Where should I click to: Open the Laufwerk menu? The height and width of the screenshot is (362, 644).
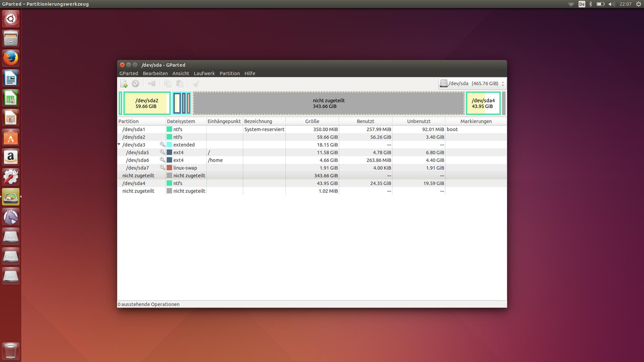(x=204, y=73)
